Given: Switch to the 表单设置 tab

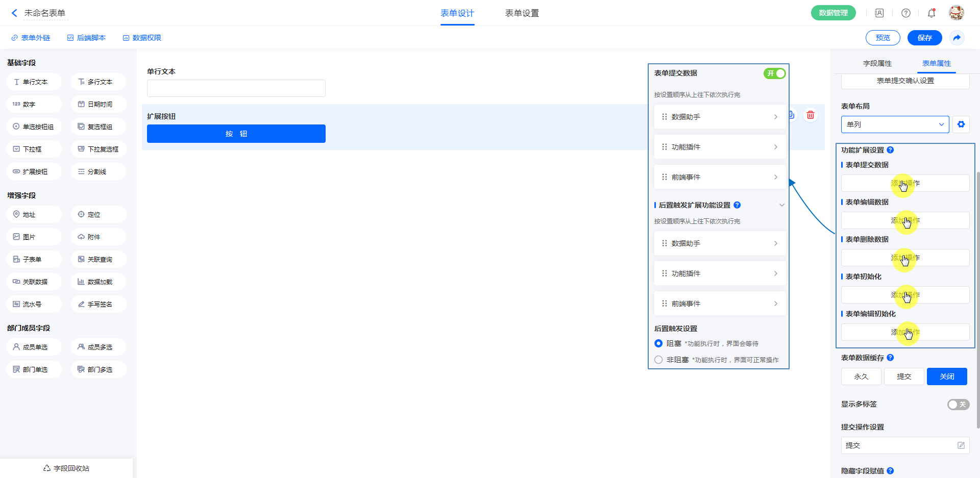Looking at the screenshot, I should tap(522, 13).
